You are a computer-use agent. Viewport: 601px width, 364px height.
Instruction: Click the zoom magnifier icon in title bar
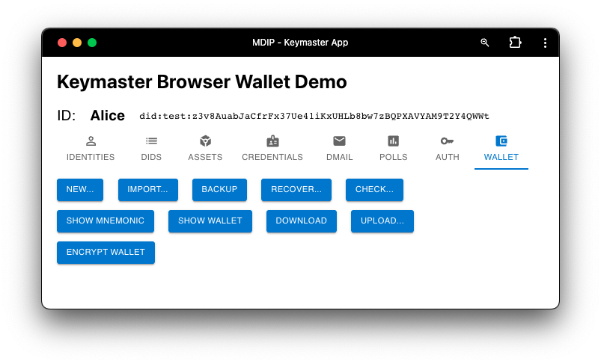(x=485, y=43)
